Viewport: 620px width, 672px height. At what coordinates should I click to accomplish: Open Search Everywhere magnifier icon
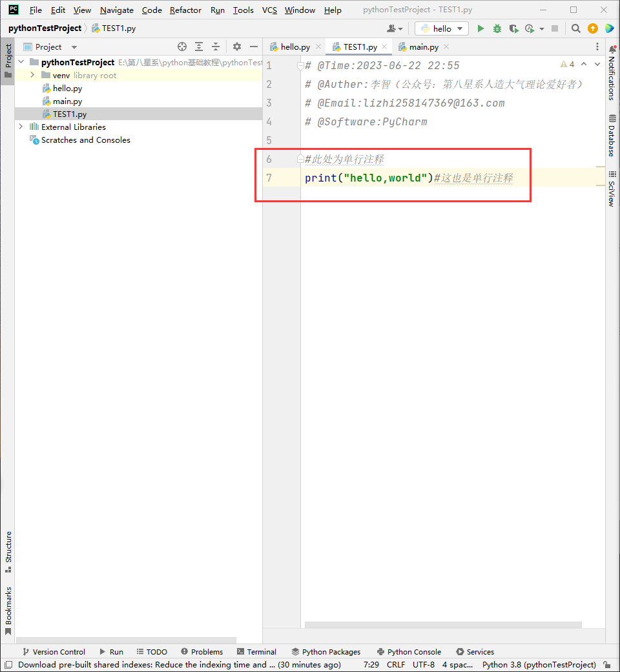576,28
